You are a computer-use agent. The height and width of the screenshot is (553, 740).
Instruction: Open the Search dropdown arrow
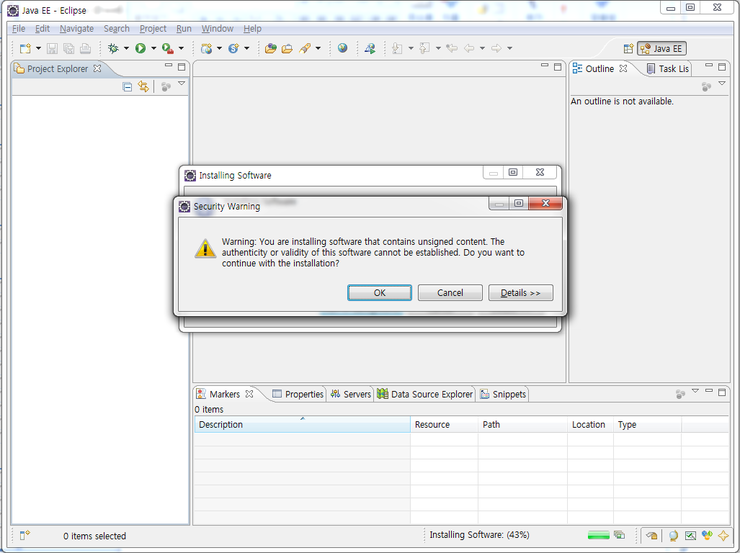pos(318,48)
